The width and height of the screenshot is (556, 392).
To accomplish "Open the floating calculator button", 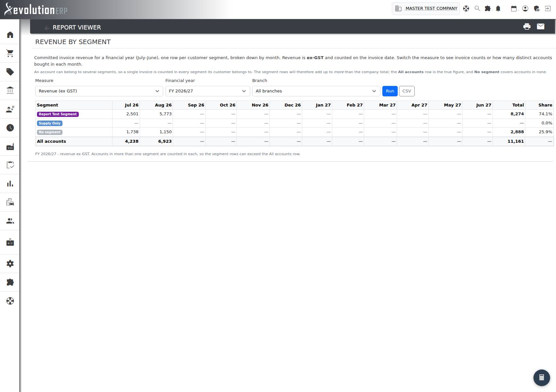I will (542, 378).
